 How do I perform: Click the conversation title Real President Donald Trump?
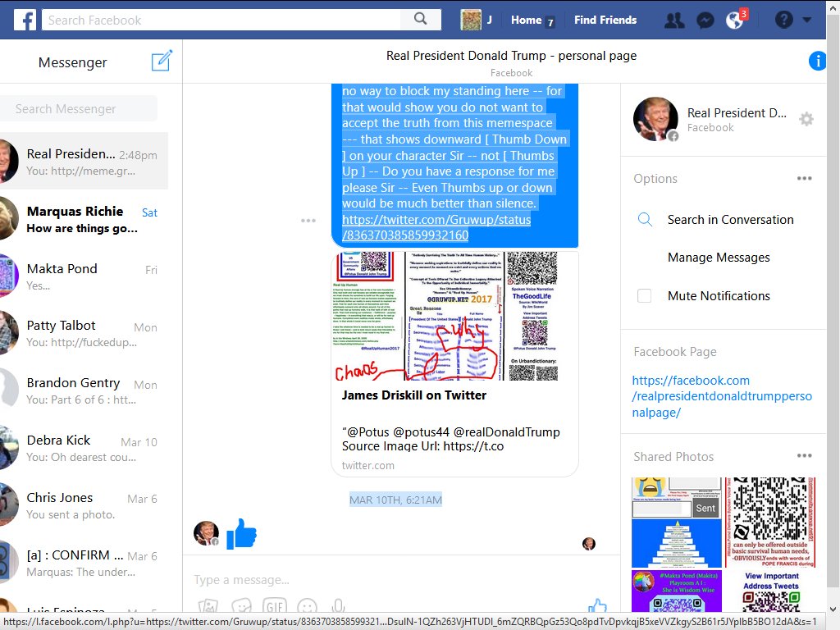tap(511, 56)
